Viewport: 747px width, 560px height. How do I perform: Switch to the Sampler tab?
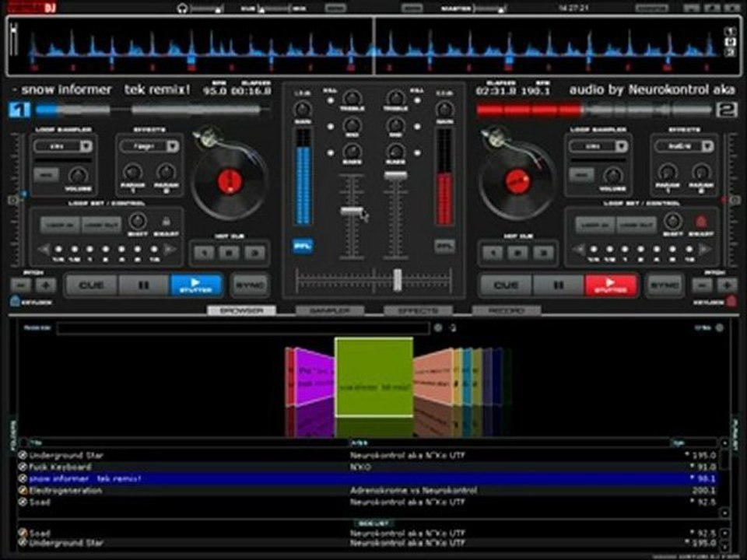(x=330, y=311)
